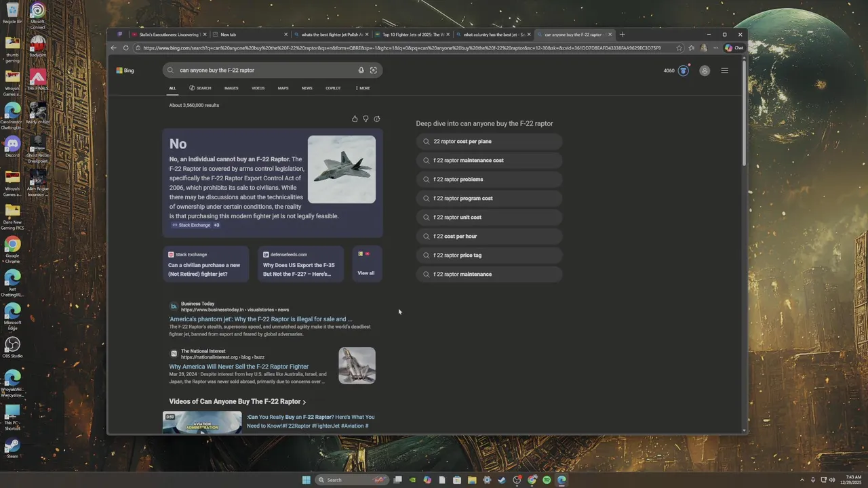Switch to 'what country has the best jet' tab
The width and height of the screenshot is (868, 488).
point(493,35)
